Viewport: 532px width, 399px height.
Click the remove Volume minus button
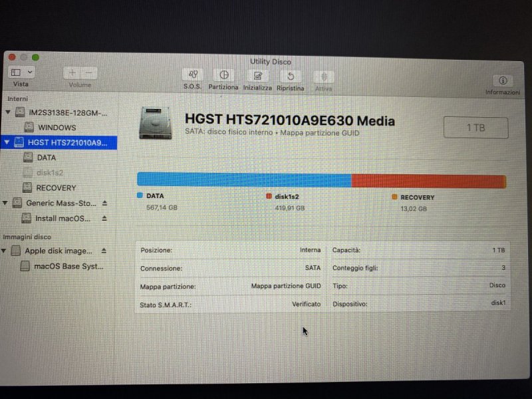[89, 72]
